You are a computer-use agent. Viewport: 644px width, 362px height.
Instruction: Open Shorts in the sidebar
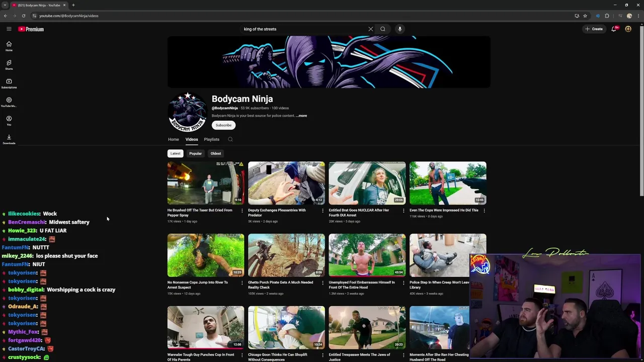click(9, 65)
